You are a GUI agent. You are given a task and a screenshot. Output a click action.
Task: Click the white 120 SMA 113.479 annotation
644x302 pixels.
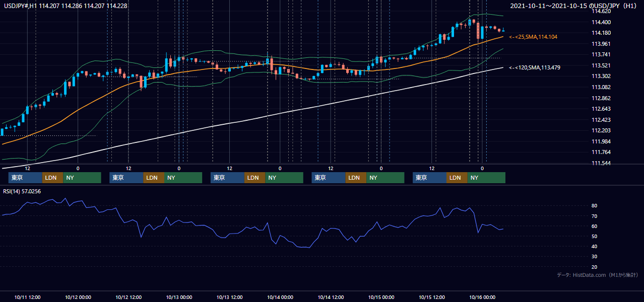click(x=534, y=67)
